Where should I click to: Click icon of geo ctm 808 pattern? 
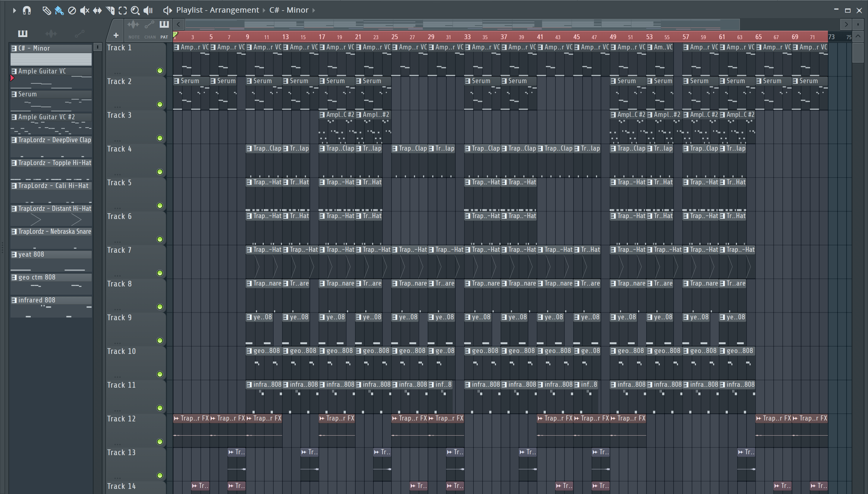[14, 277]
